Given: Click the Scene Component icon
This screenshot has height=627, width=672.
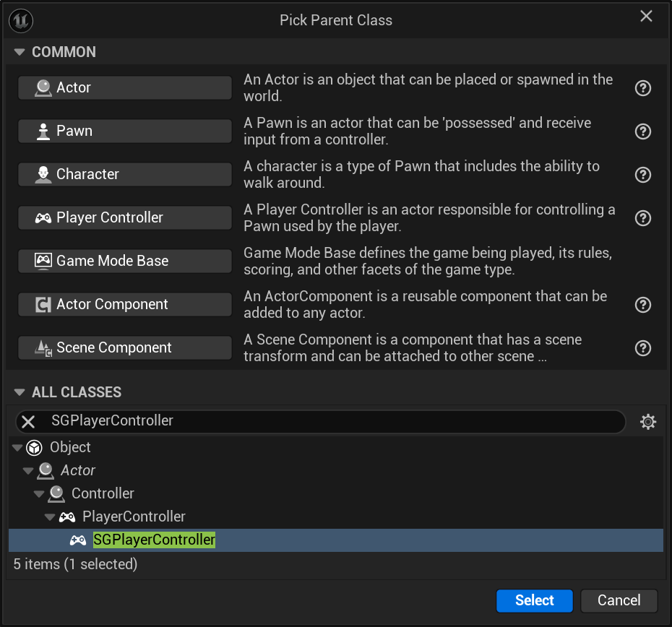Looking at the screenshot, I should click(43, 347).
